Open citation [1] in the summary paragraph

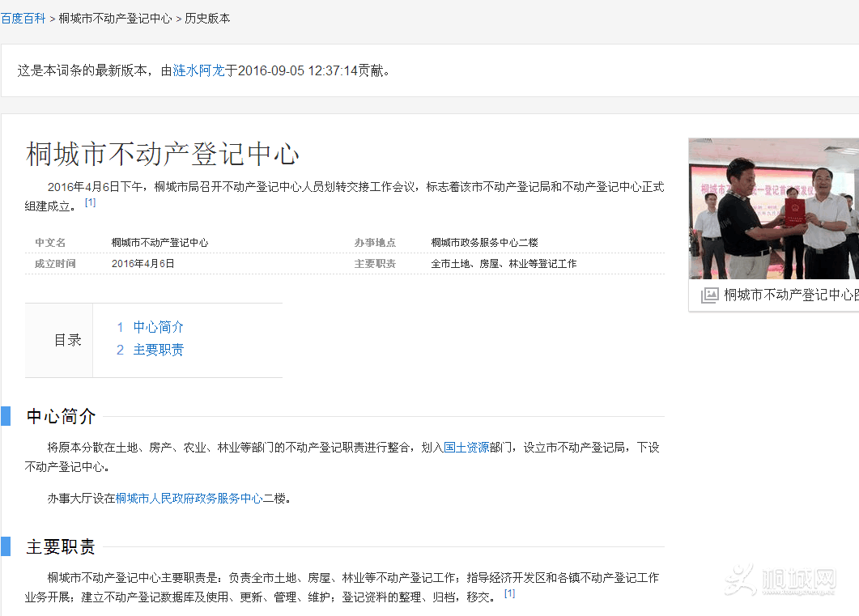click(90, 202)
